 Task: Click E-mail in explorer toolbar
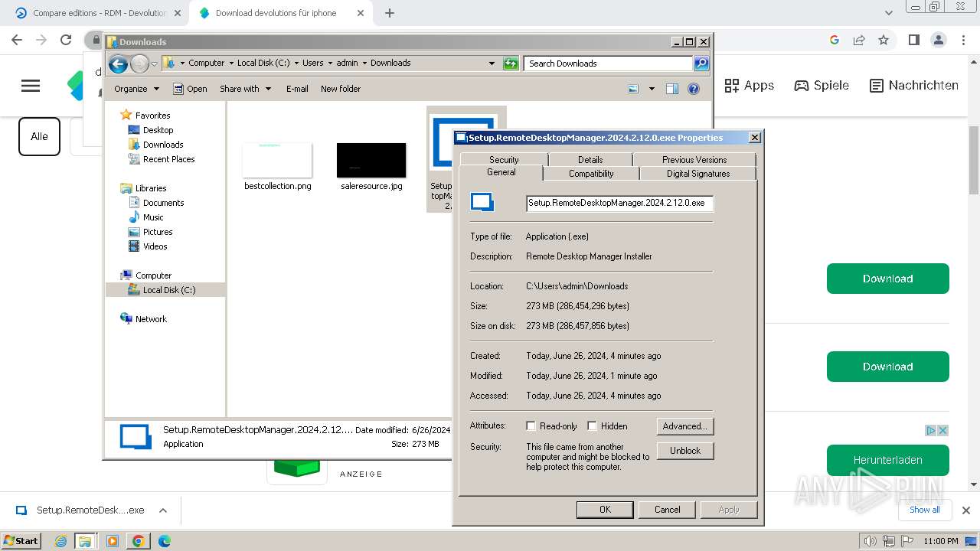click(297, 89)
